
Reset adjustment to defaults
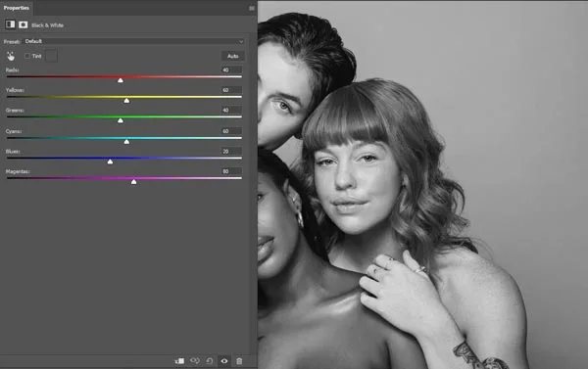tap(210, 361)
